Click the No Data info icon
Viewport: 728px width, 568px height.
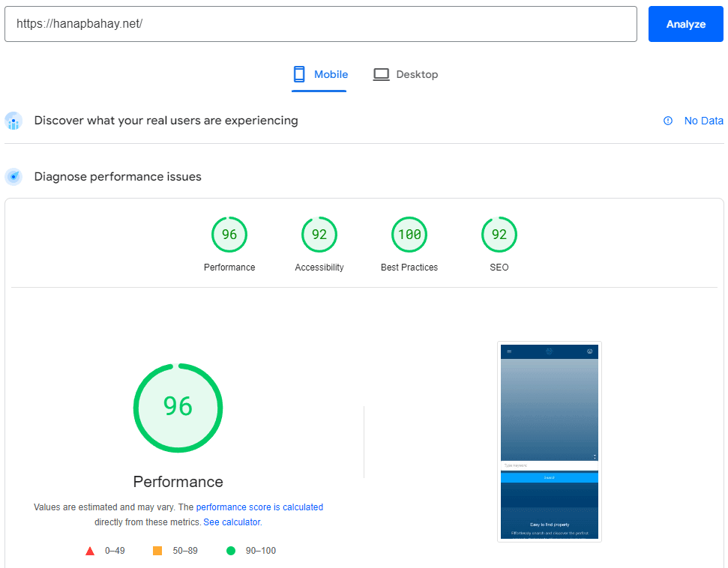pyautogui.click(x=668, y=121)
